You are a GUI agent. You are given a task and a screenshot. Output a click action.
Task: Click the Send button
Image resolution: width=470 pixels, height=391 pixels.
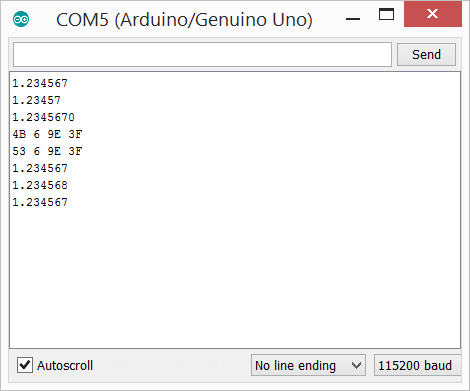click(x=426, y=54)
